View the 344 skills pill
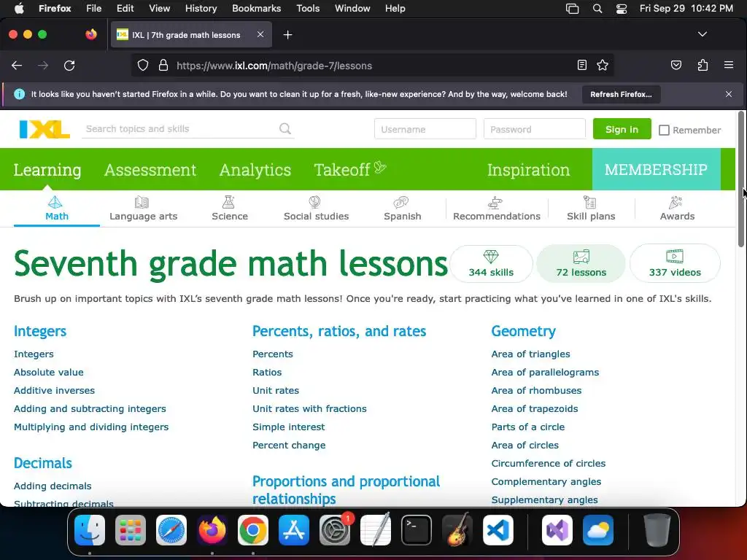Viewport: 747px width, 560px height. pyautogui.click(x=491, y=263)
